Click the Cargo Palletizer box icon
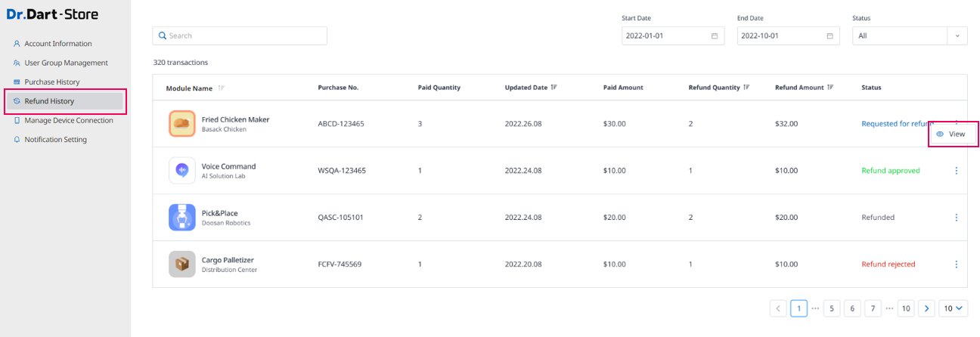 (182, 264)
